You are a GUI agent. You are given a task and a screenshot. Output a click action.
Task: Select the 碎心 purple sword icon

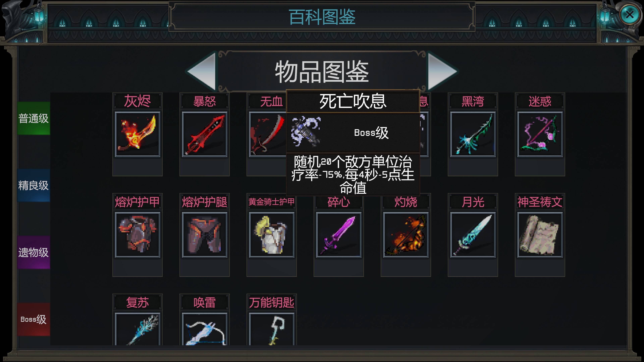[x=338, y=235]
